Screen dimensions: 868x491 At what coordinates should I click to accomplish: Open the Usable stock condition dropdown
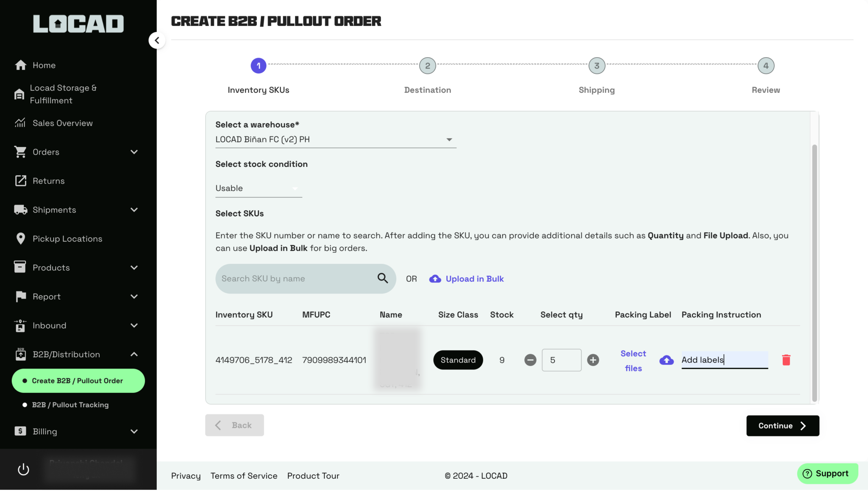(x=258, y=188)
